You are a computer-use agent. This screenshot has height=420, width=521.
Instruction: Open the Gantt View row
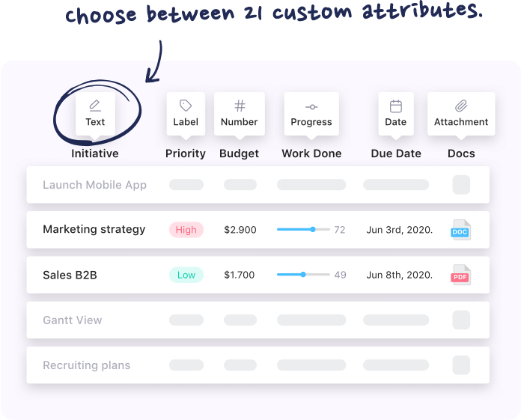(x=73, y=320)
